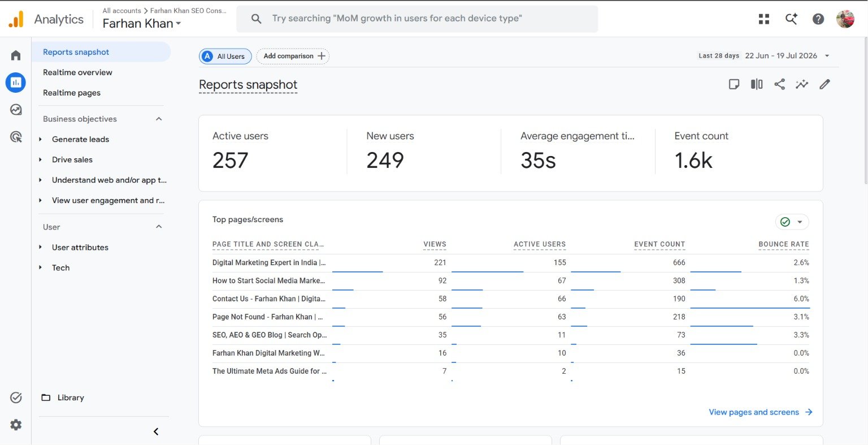The height and width of the screenshot is (445, 868).
Task: Open Realtime overview
Action: [77, 72]
